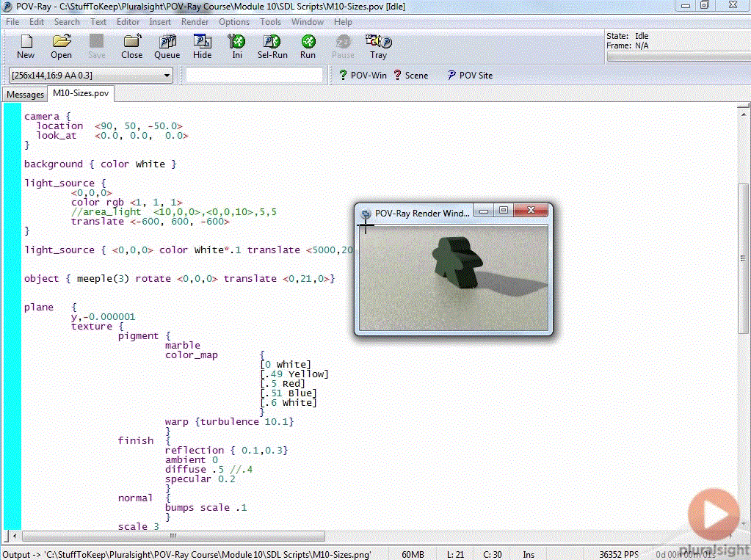Click the Close file toolbar icon

131,46
